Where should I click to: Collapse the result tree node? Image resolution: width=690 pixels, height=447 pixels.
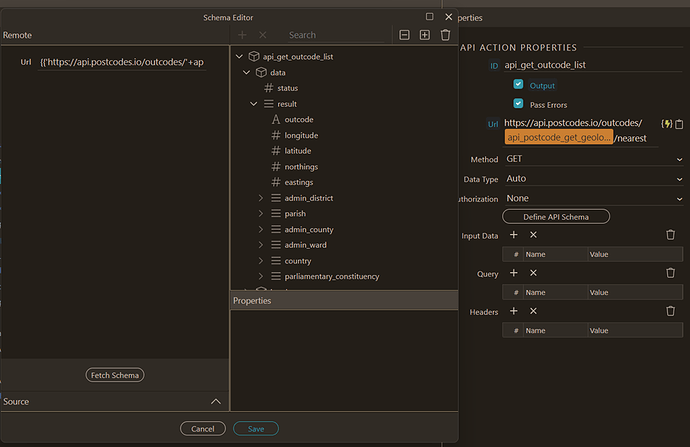tap(253, 104)
